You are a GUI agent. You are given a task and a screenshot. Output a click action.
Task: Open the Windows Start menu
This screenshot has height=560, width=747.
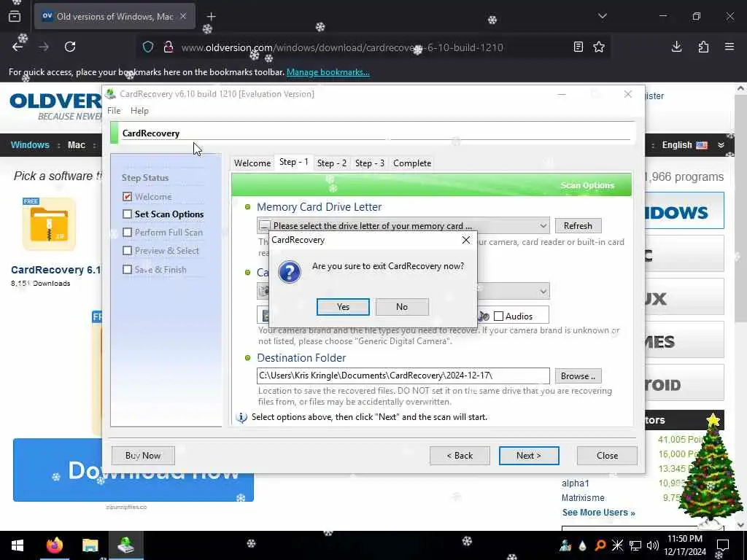pos(18,545)
